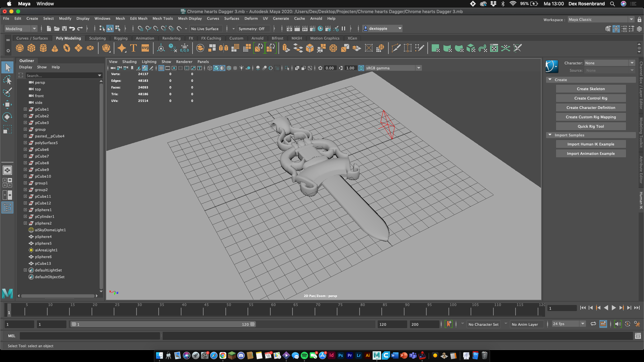Select the Polygon Type text tool
Image resolution: width=644 pixels, height=362 pixels.
[x=133, y=48]
